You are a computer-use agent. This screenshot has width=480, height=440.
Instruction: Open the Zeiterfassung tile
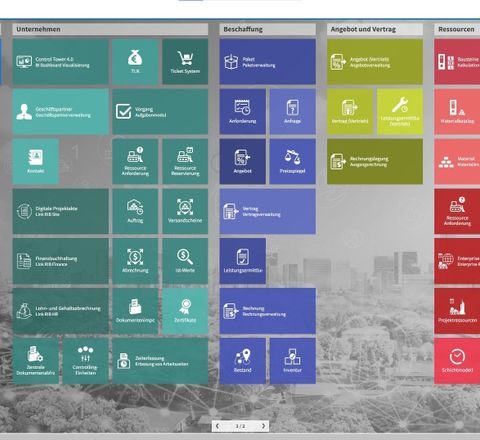[x=160, y=361]
